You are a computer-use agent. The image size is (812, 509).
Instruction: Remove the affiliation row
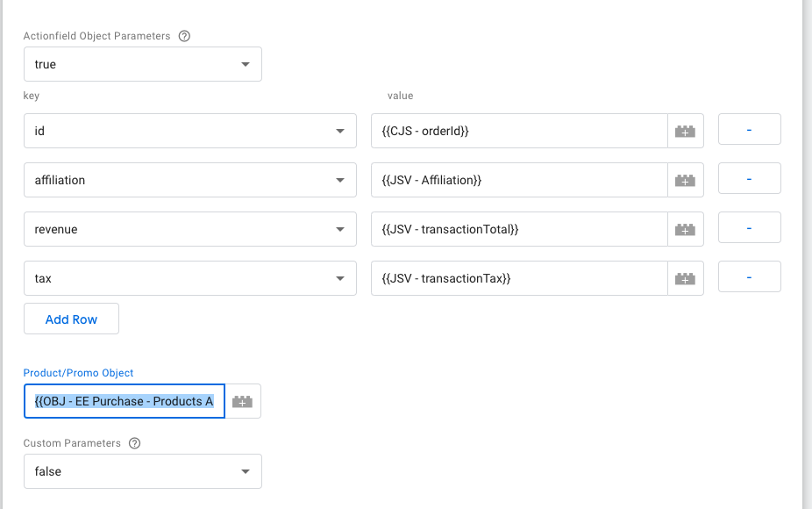tap(749, 180)
